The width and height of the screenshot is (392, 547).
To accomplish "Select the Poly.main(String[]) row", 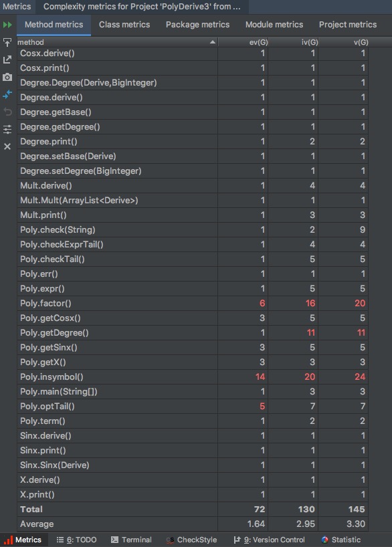I will 193,391.
